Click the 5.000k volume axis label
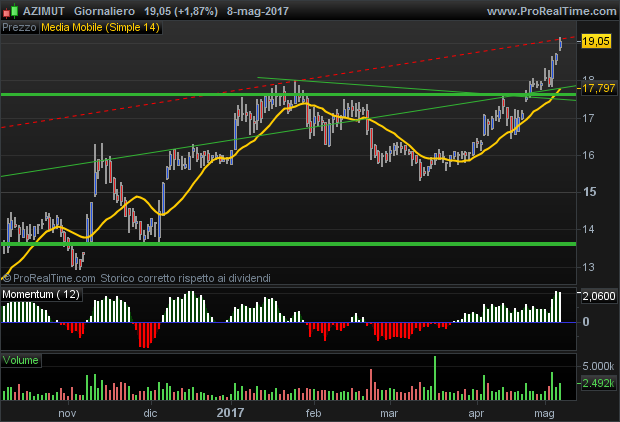Screen dimensions: 620x422 (598, 366)
